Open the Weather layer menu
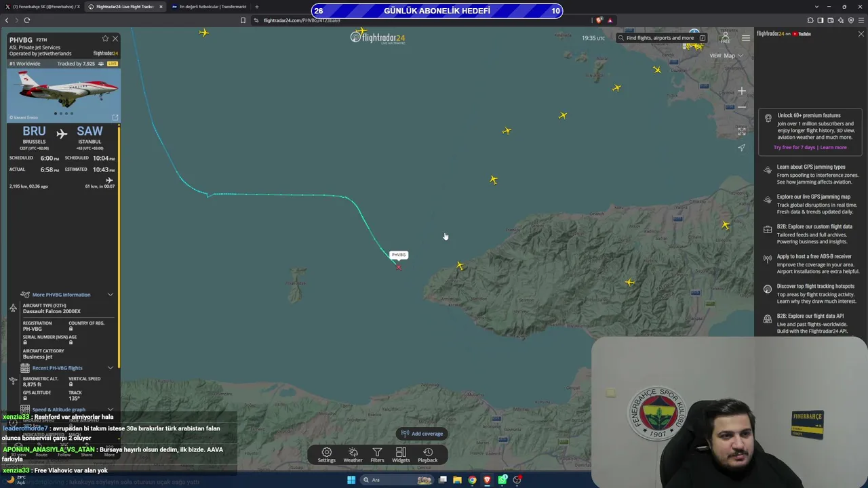Image resolution: width=868 pixels, height=488 pixels. pos(353,455)
